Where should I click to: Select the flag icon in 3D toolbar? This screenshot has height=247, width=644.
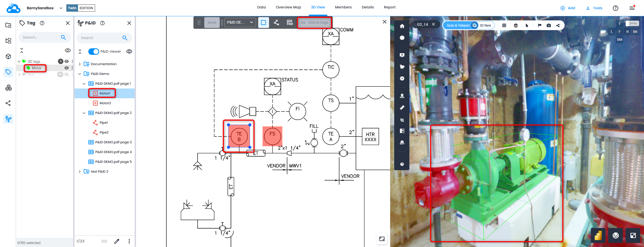pos(539,26)
